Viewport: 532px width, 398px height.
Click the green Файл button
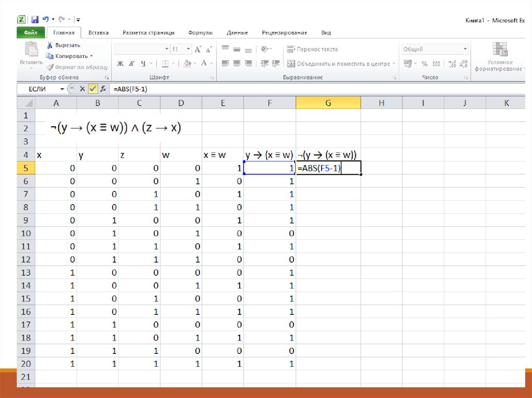(x=31, y=33)
